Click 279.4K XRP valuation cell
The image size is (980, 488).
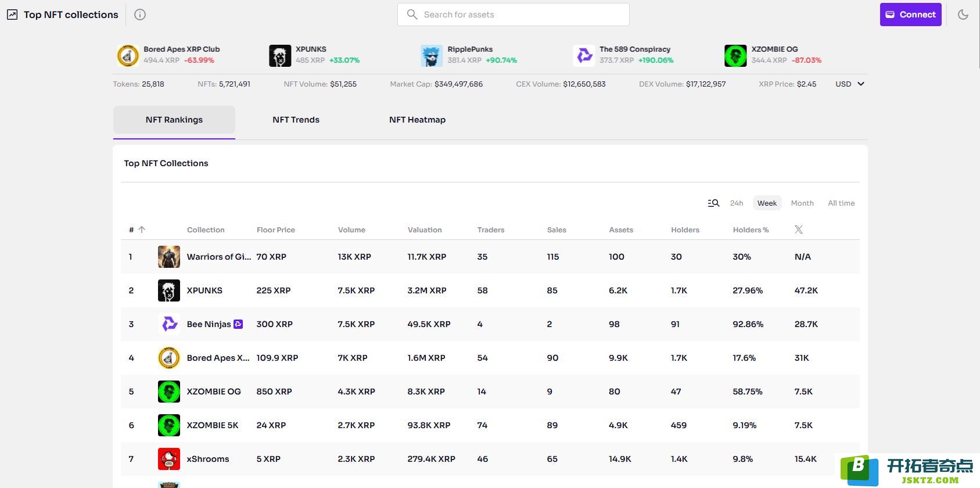[432, 459]
